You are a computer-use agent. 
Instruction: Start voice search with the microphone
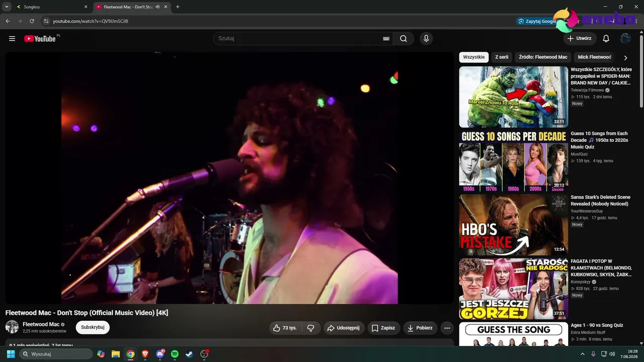(426, 39)
